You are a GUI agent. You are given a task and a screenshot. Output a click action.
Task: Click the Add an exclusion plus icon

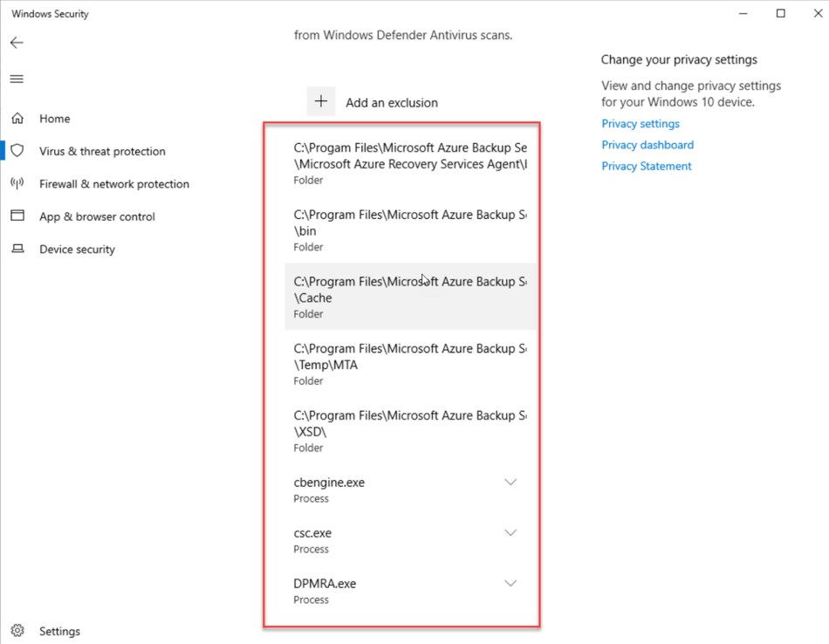[x=320, y=101]
